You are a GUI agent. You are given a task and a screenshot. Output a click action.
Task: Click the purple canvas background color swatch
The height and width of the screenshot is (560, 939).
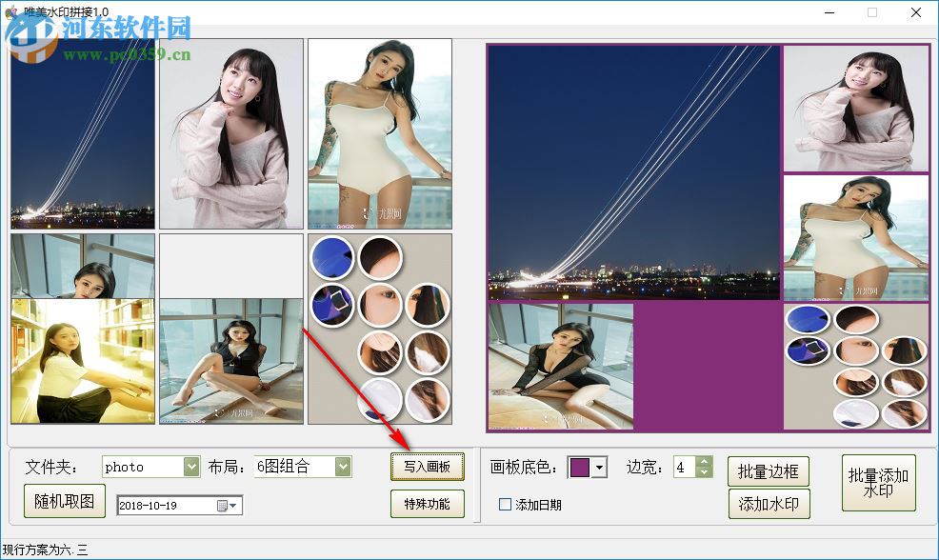click(582, 467)
